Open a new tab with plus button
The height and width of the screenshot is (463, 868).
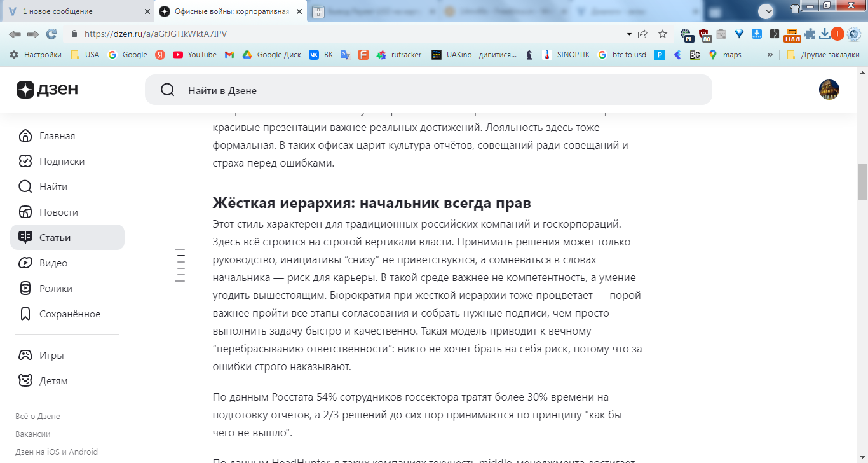[318, 11]
